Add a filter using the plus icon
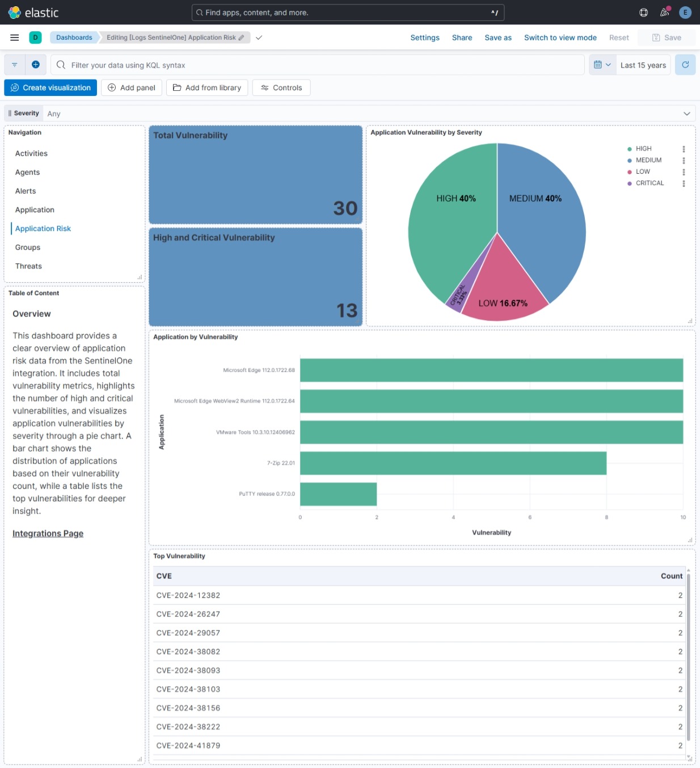Image resolution: width=700 pixels, height=768 pixels. 35,64
